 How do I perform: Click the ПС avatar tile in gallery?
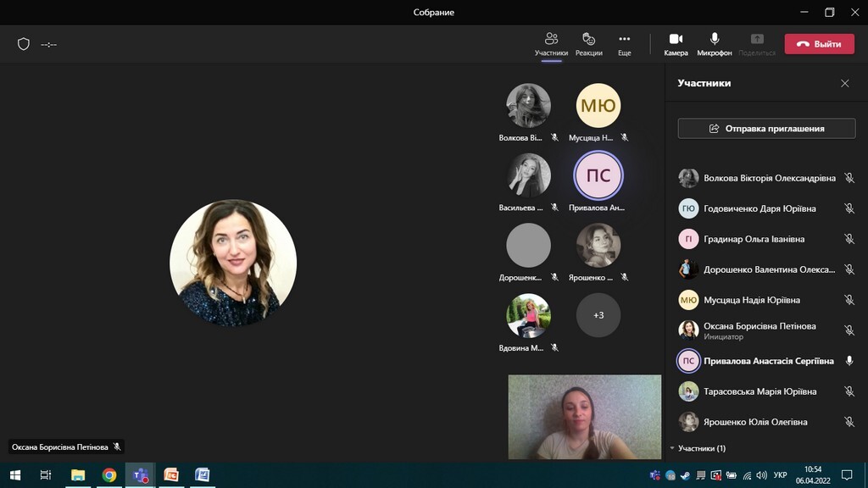[x=598, y=175]
